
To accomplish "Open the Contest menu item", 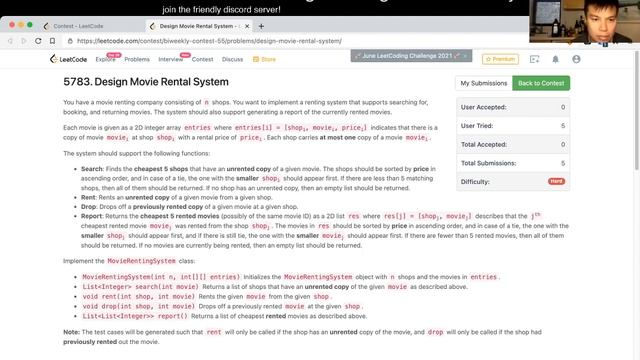I will (x=202, y=59).
